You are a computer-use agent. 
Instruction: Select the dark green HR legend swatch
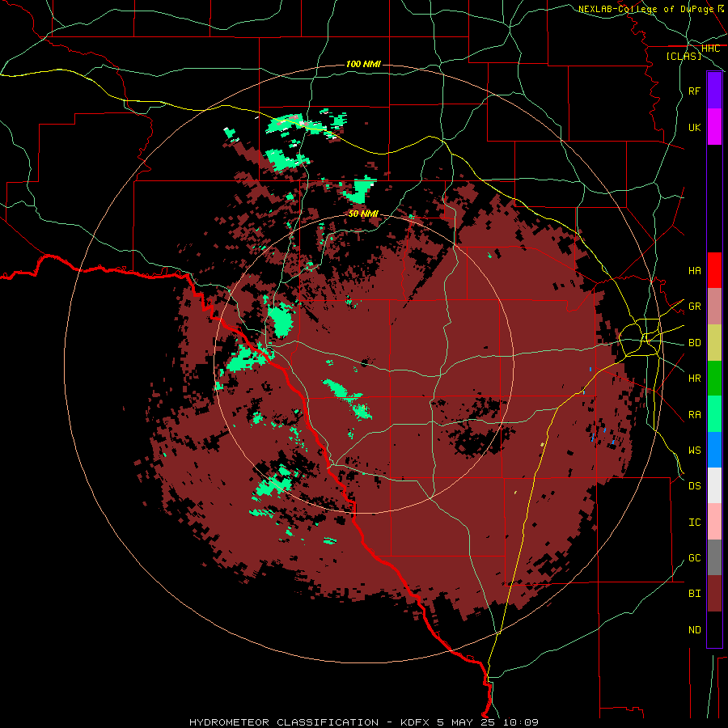pyautogui.click(x=714, y=379)
